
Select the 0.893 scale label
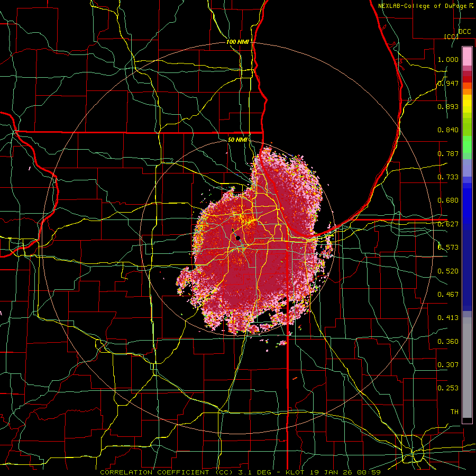pos(448,106)
